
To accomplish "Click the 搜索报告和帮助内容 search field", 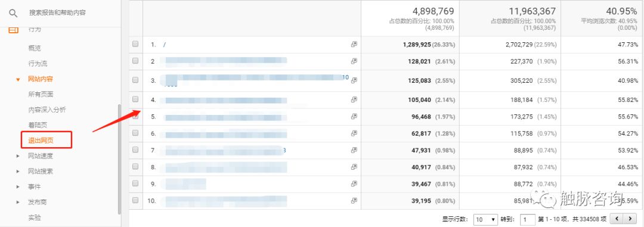I will pyautogui.click(x=57, y=13).
